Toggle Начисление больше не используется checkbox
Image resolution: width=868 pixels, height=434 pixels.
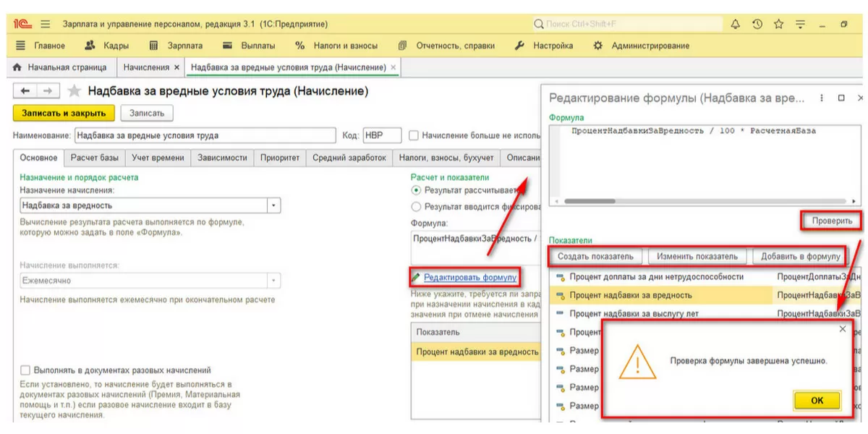pyautogui.click(x=414, y=135)
